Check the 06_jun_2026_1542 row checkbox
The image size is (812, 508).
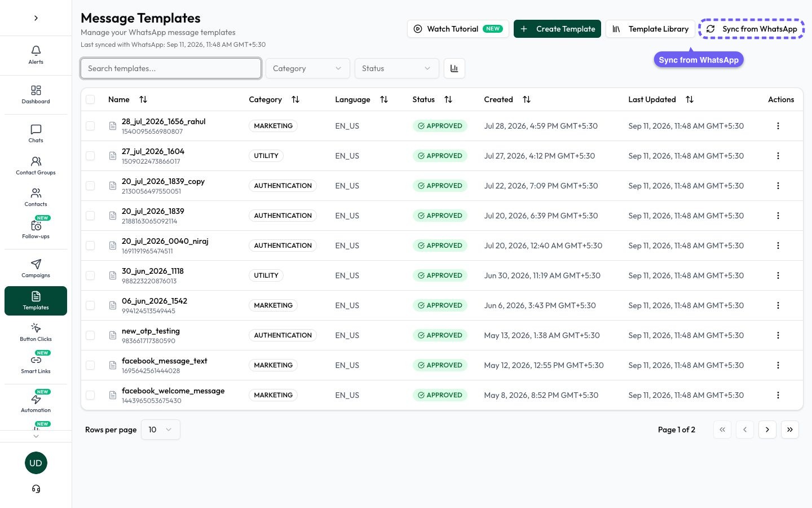[x=90, y=305]
